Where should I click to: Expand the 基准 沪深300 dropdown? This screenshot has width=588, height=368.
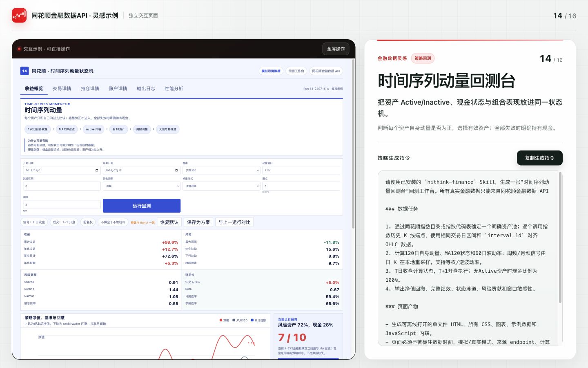(221, 171)
